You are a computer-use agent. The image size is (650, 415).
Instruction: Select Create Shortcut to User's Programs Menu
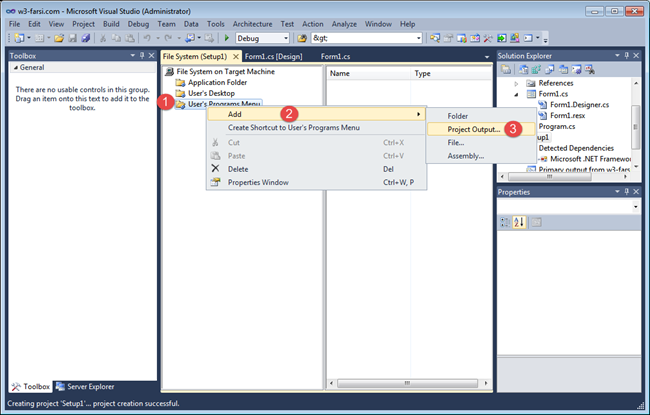tap(316, 128)
